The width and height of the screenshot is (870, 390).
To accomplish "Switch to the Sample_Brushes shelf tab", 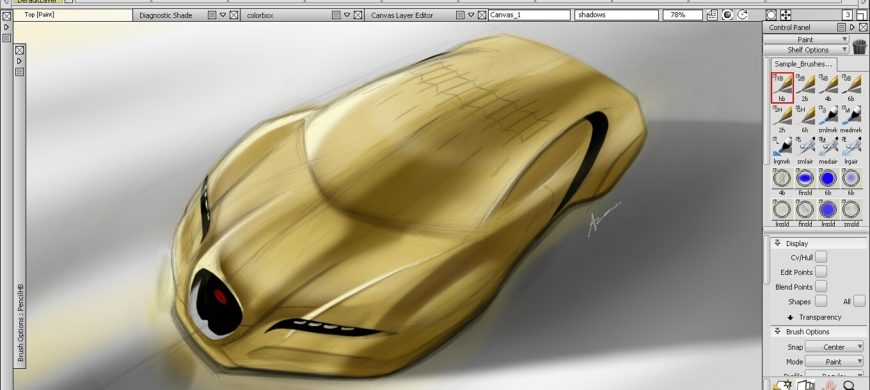I will click(803, 64).
